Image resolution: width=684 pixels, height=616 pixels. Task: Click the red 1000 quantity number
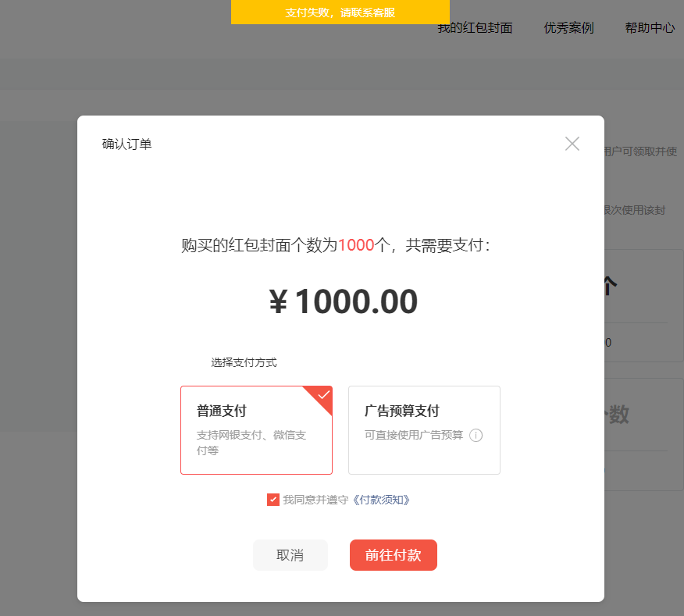click(356, 245)
